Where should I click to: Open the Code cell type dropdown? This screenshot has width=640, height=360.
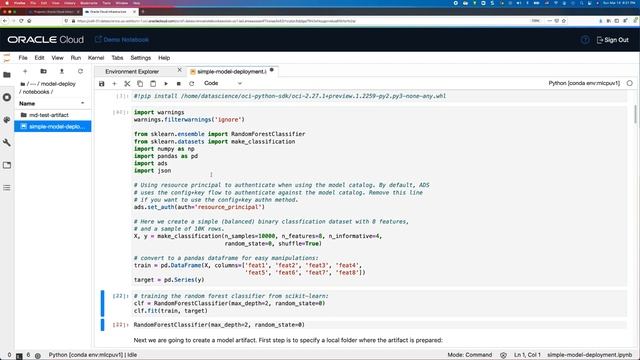(223, 83)
